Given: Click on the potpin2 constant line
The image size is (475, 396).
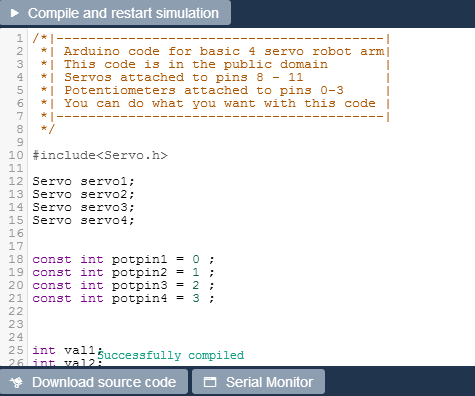Looking at the screenshot, I should point(123,272).
